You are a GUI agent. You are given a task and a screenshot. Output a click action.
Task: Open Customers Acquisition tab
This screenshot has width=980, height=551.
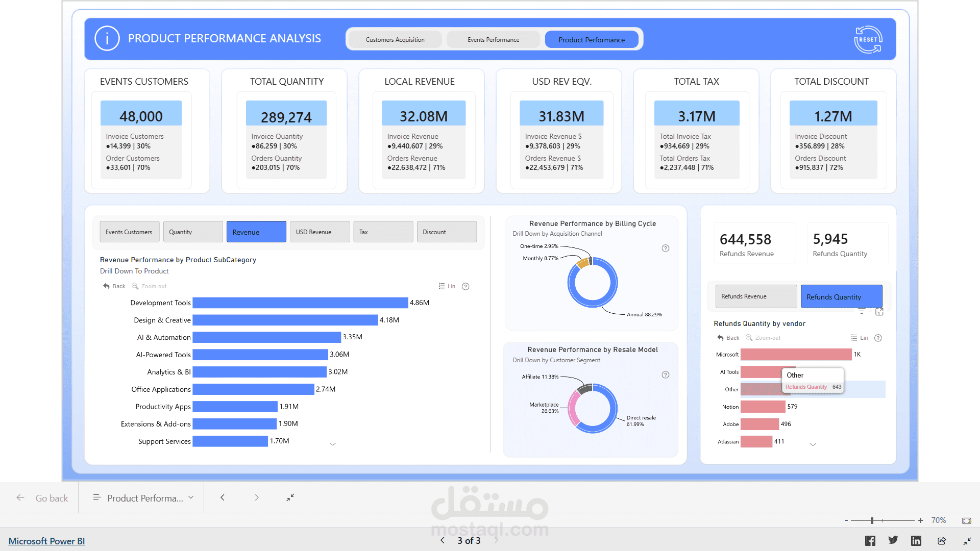pos(395,39)
